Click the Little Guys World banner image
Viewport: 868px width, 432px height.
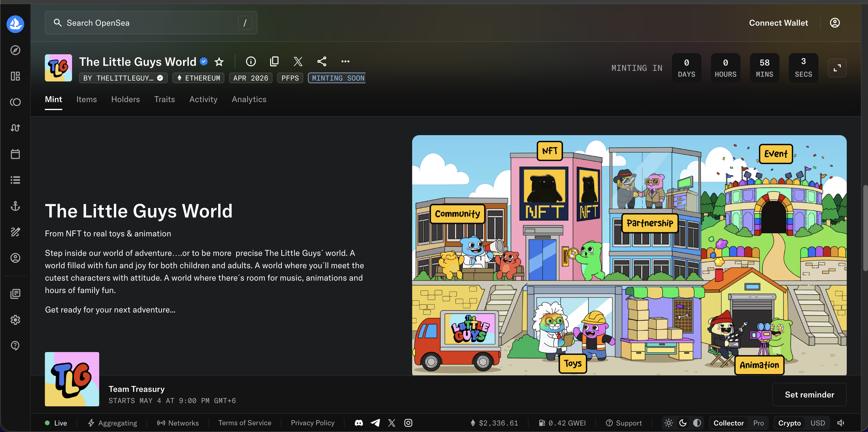point(629,255)
